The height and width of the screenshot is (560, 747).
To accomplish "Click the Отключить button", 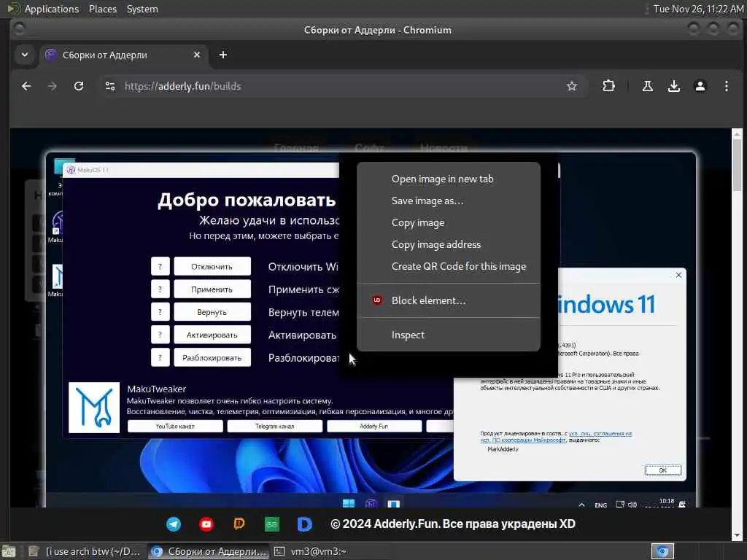I will click(212, 266).
